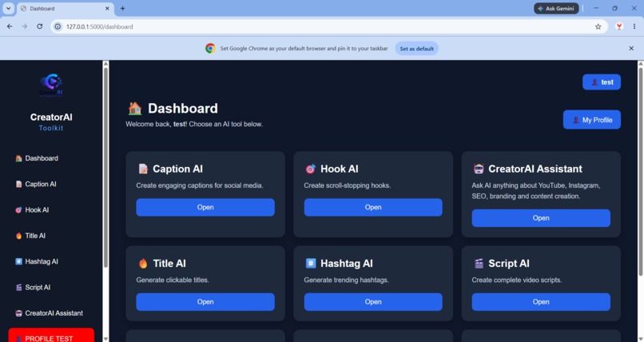
Task: Click 'Generate clickable titles.' description text
Action: tap(173, 280)
